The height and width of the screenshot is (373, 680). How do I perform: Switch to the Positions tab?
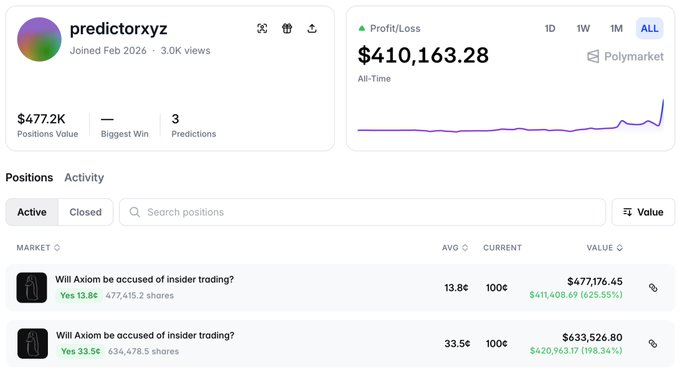(29, 177)
